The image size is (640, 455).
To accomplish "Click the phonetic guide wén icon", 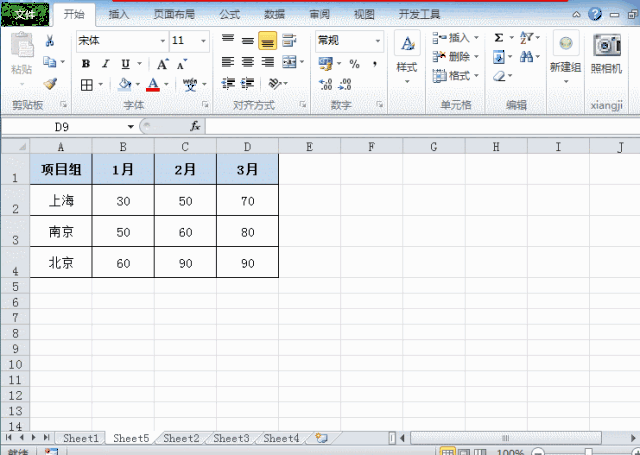I will pyautogui.click(x=190, y=84).
